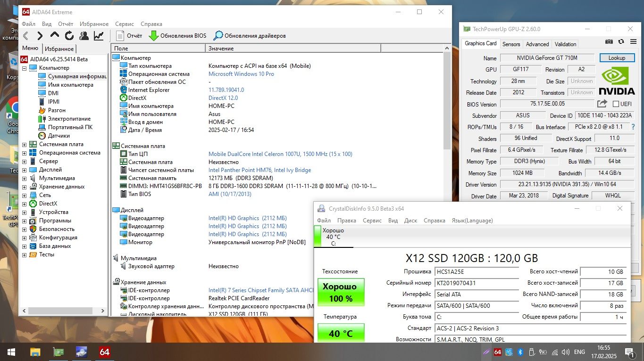644x361 pixels.
Task: Open the graph chart icon in AIDA64 toolbar
Action: [x=99, y=36]
